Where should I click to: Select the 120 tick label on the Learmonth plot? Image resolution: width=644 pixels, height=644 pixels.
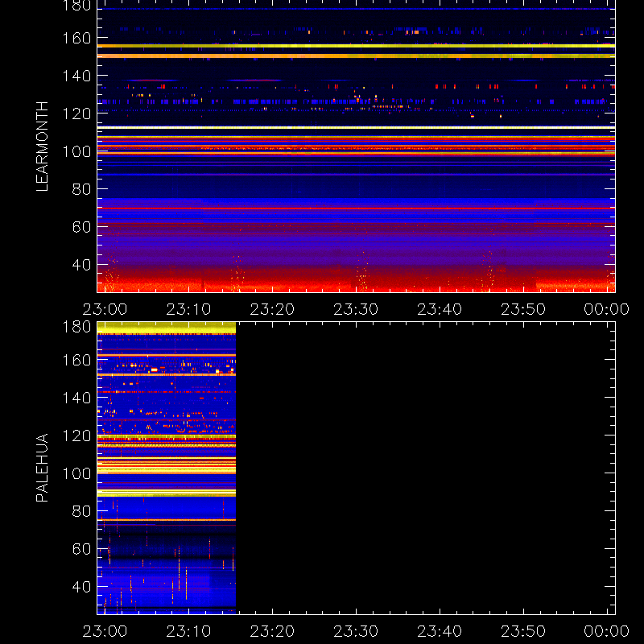(76, 114)
